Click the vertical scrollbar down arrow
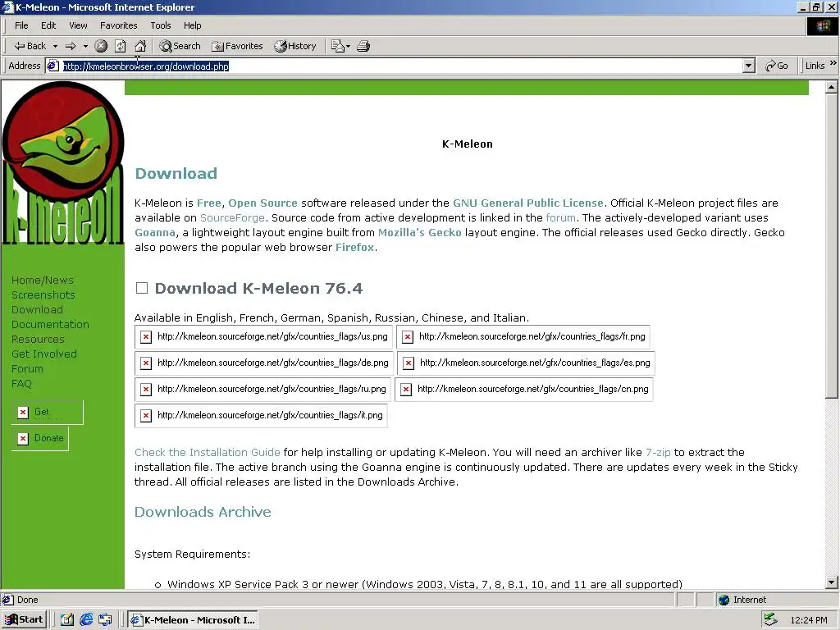 [x=832, y=582]
